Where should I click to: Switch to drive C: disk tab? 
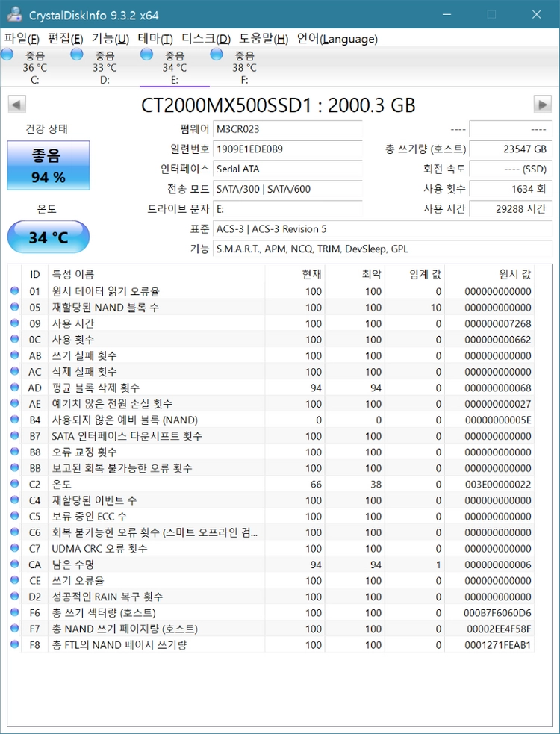tap(34, 68)
